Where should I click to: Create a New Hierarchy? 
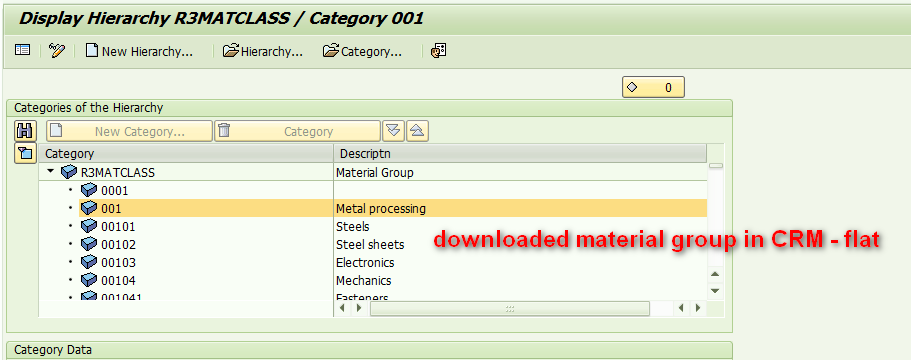click(x=139, y=51)
